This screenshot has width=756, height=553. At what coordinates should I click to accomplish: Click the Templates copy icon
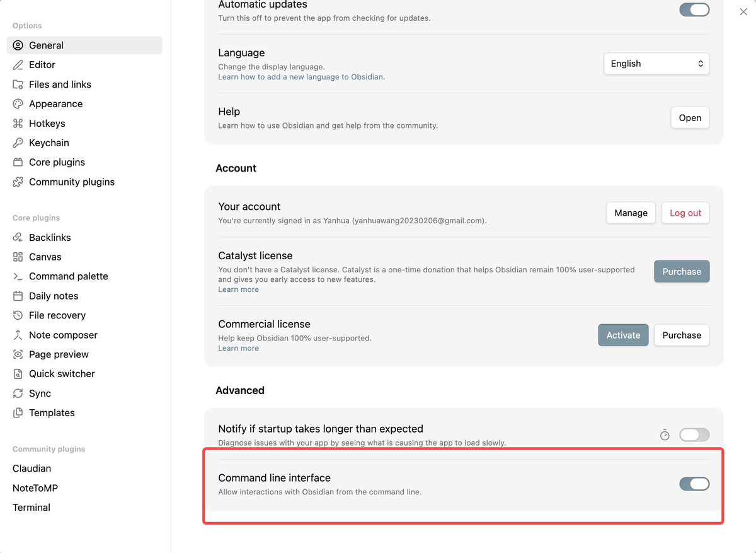click(18, 413)
